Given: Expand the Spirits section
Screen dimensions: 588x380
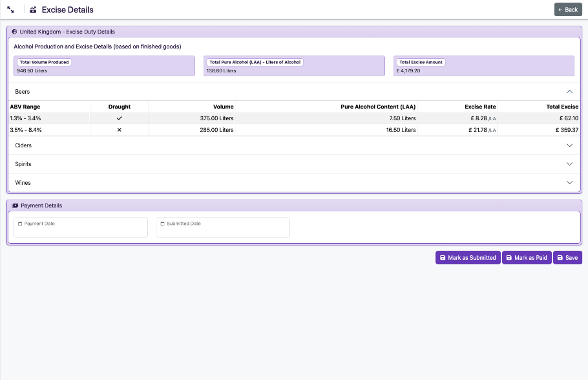Looking at the screenshot, I should click(569, 164).
